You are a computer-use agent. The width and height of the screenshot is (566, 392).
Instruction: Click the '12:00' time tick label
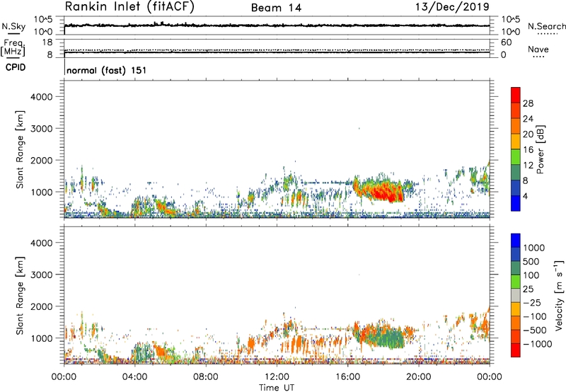[x=277, y=377]
